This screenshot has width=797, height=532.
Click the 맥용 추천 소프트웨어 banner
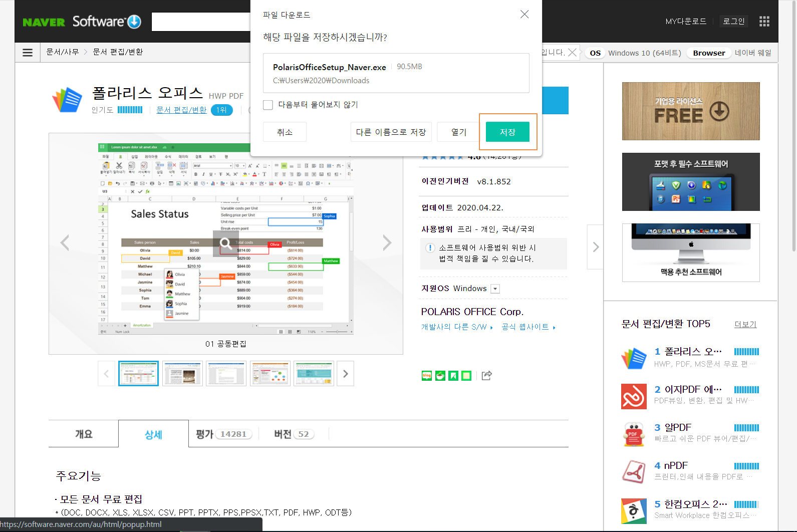tap(691, 252)
